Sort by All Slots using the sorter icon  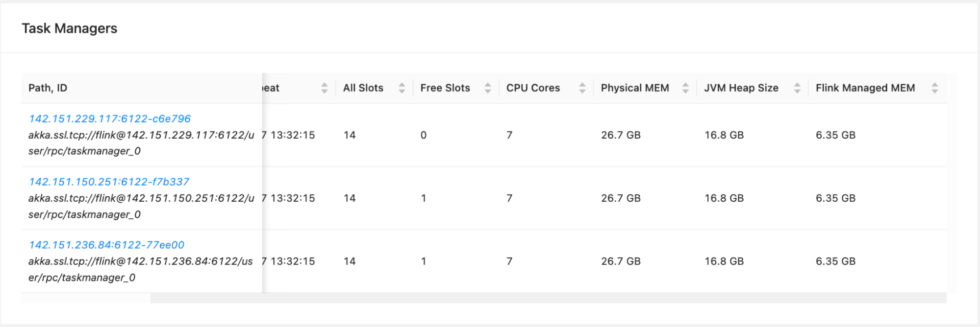[402, 88]
